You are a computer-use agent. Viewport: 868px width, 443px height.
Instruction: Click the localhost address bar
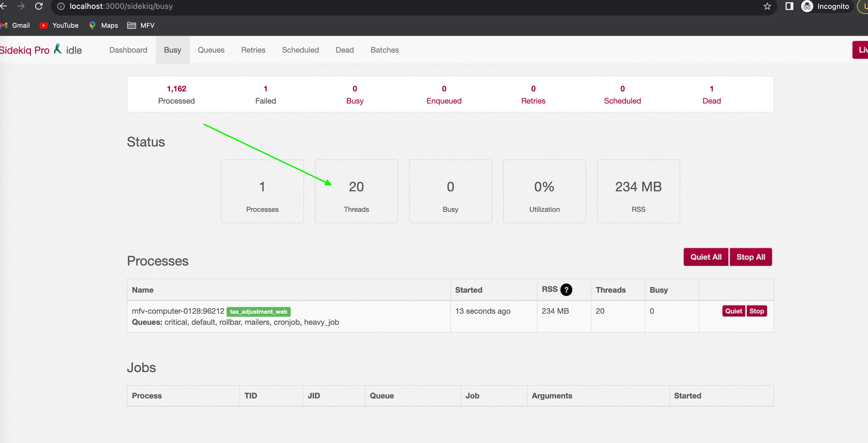pyautogui.click(x=404, y=6)
